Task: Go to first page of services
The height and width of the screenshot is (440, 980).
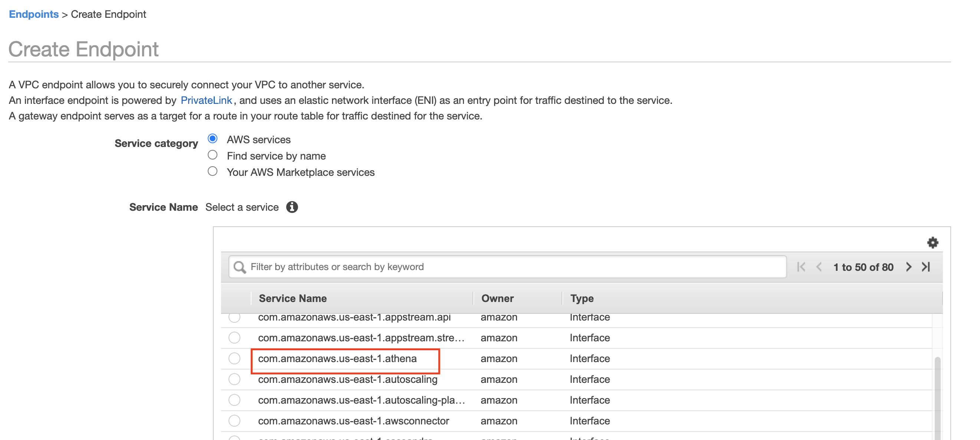Action: pos(801,267)
